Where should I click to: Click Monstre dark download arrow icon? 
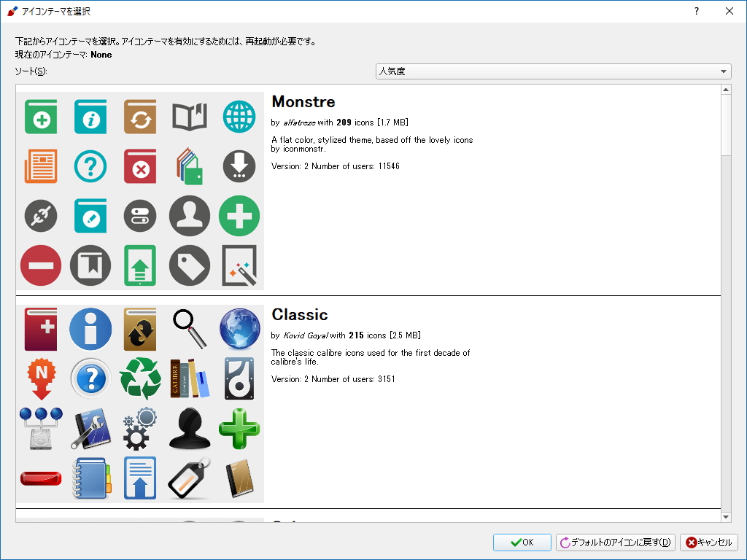[239, 166]
